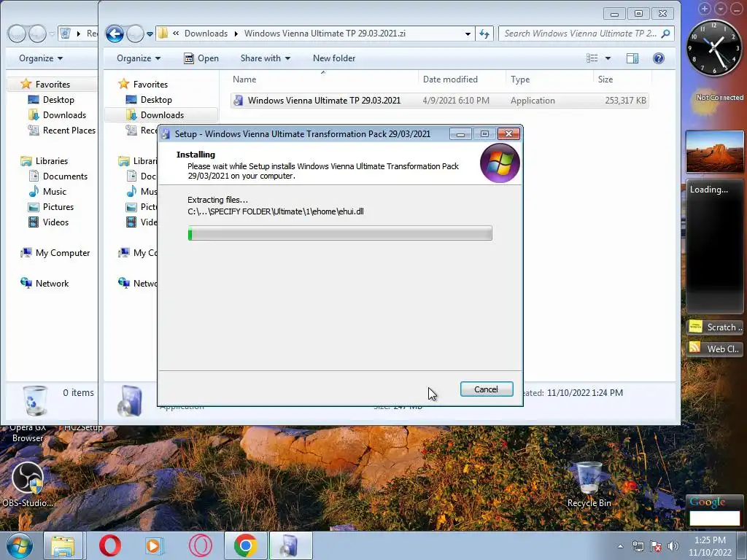Screen dimensions: 747x560
Task: Click the sidebar clock gadget
Action: pos(713,47)
